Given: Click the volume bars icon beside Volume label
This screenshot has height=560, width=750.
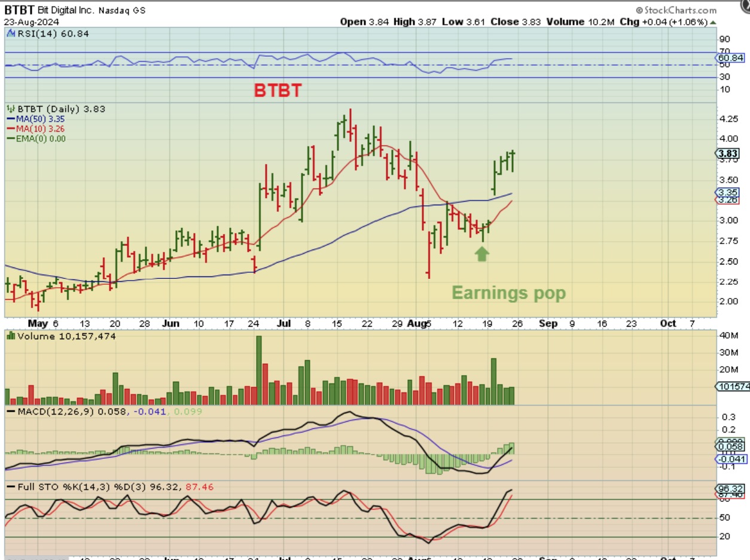Looking at the screenshot, I should (x=10, y=336).
